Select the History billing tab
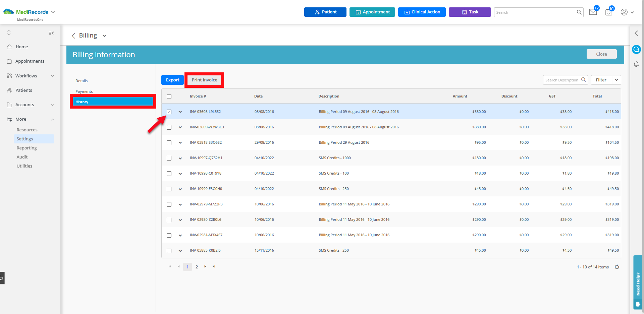This screenshot has height=314, width=644. pyautogui.click(x=113, y=102)
